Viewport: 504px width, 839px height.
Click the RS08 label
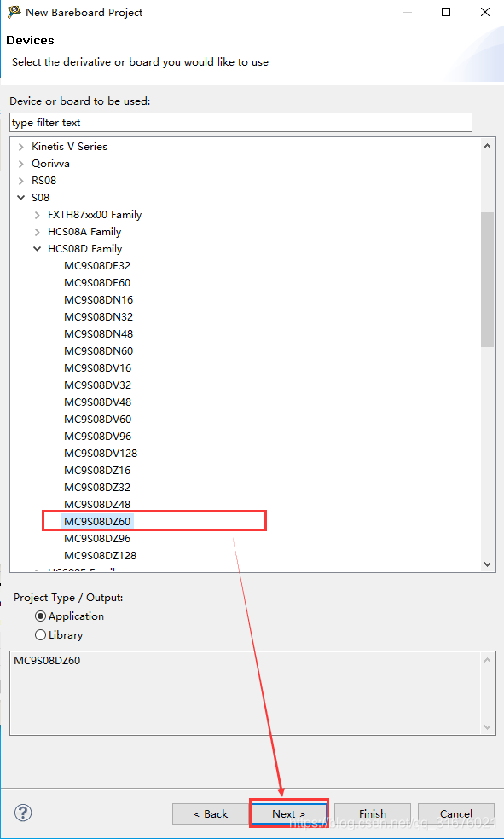coord(43,180)
